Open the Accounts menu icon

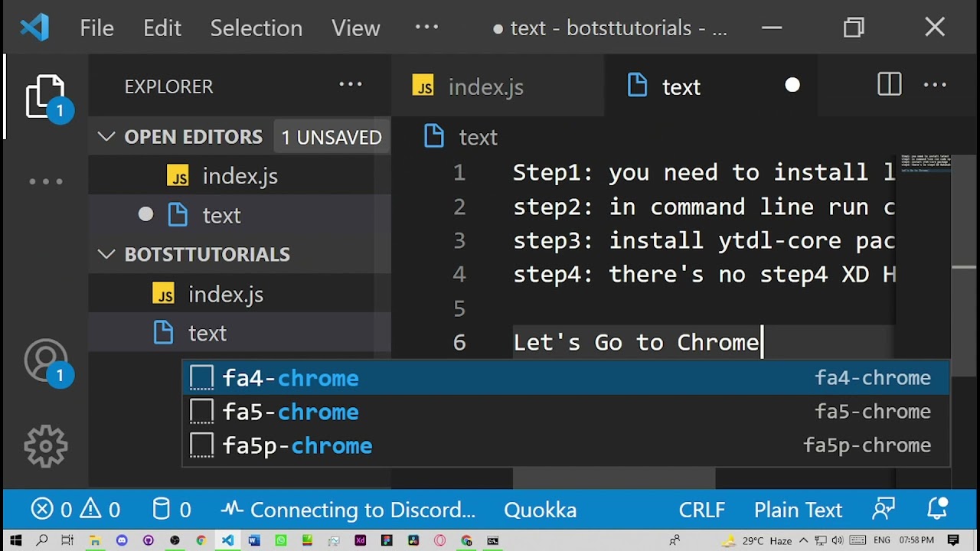click(46, 361)
